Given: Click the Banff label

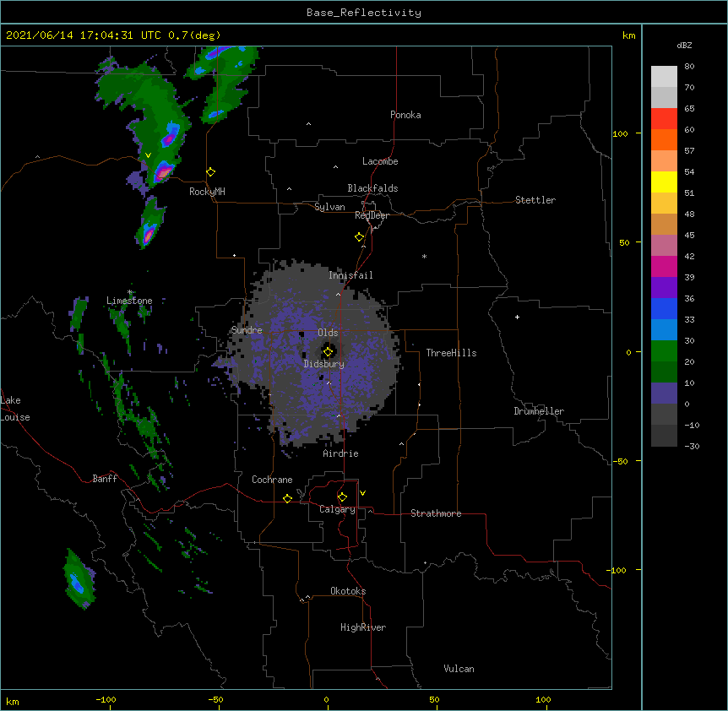Looking at the screenshot, I should (x=105, y=479).
